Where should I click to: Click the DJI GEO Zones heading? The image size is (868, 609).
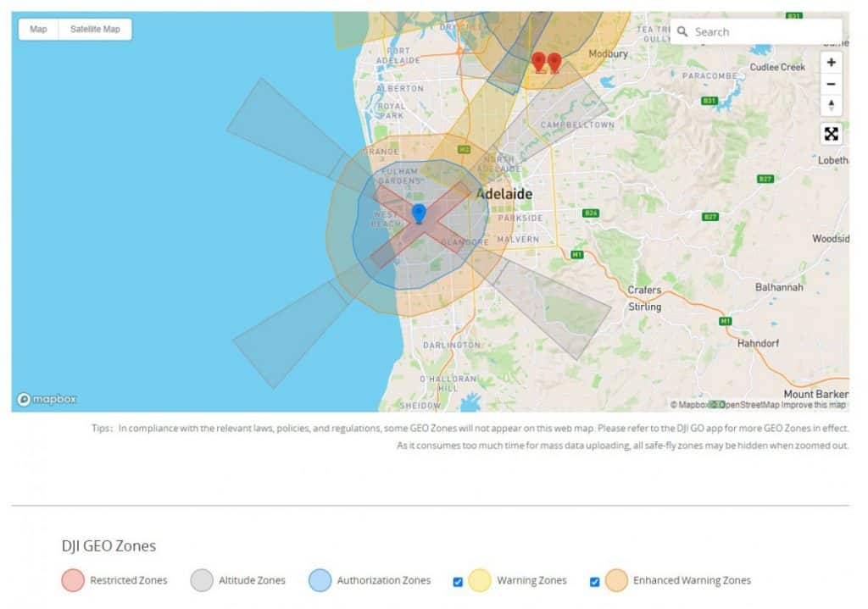tap(108, 546)
